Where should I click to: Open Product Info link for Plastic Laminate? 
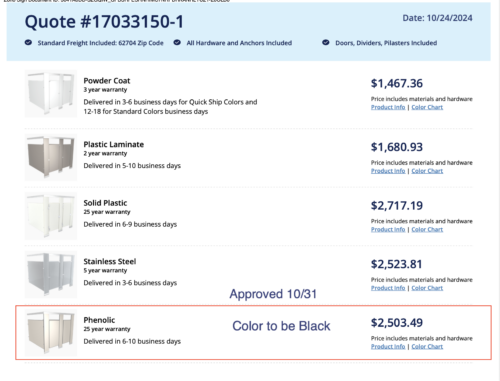tap(388, 171)
